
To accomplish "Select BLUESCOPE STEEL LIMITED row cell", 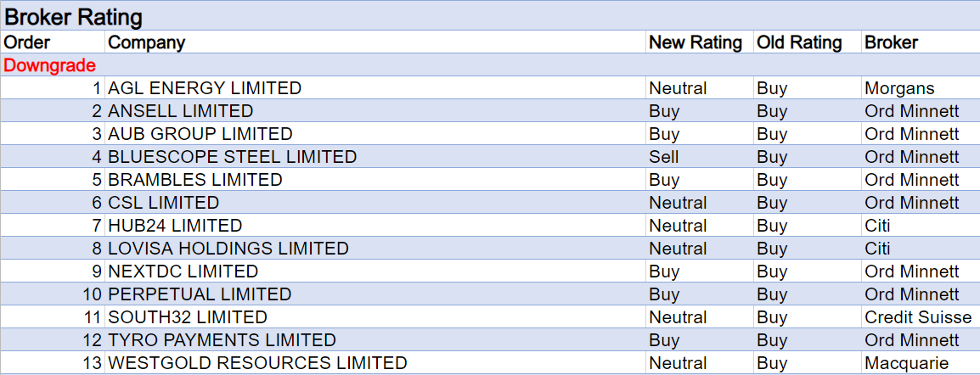I will pyautogui.click(x=233, y=157).
